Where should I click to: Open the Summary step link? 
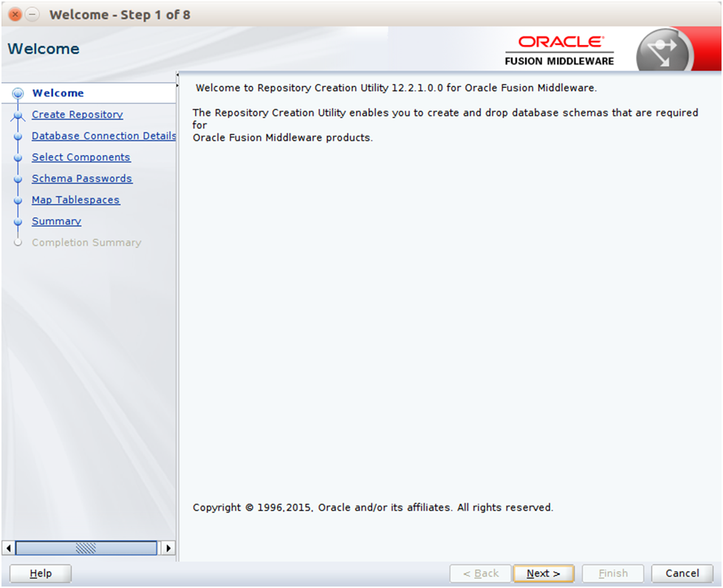tap(56, 221)
